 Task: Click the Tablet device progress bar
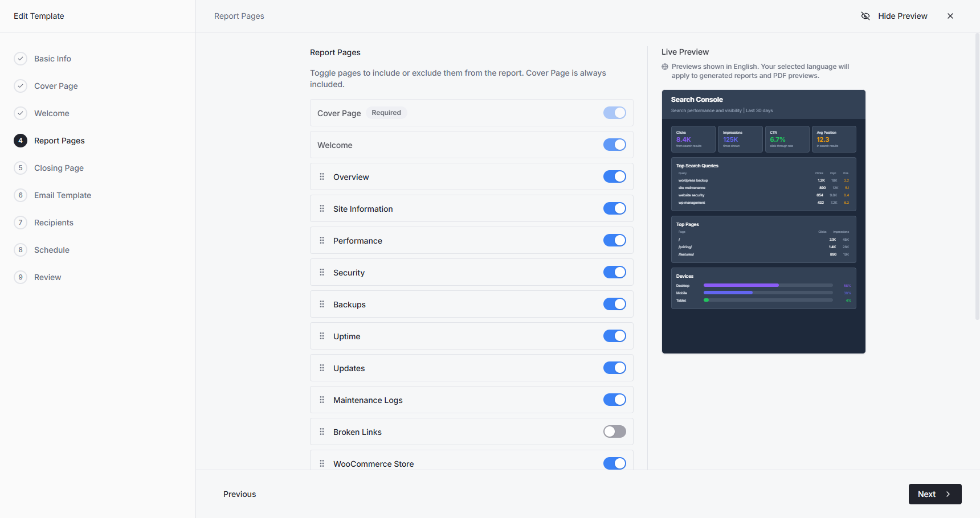tap(768, 300)
